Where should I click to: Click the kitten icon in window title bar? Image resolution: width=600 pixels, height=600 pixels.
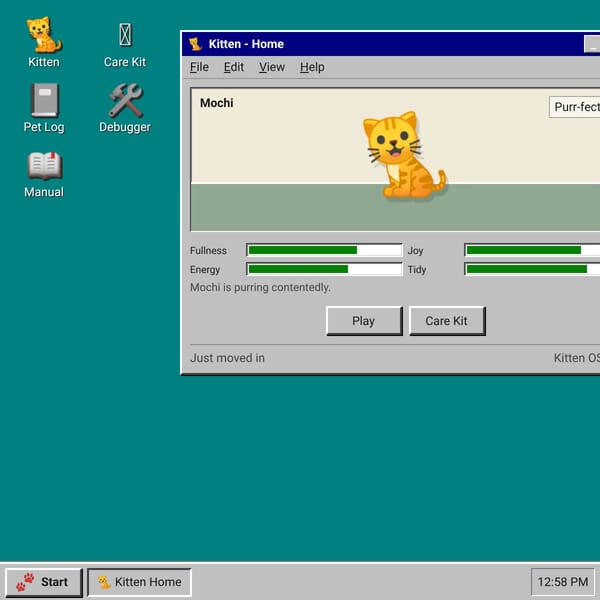click(195, 44)
